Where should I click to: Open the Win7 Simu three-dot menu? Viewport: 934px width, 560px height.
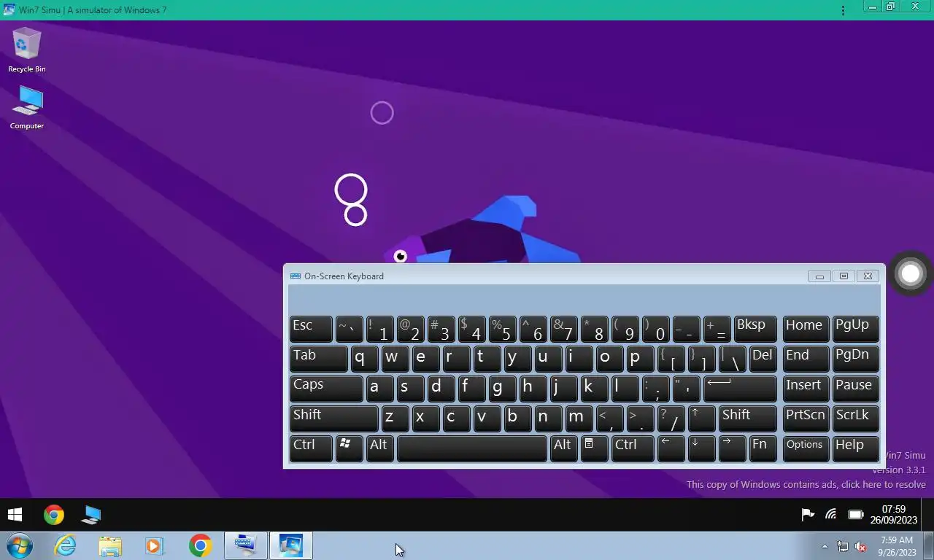click(844, 10)
